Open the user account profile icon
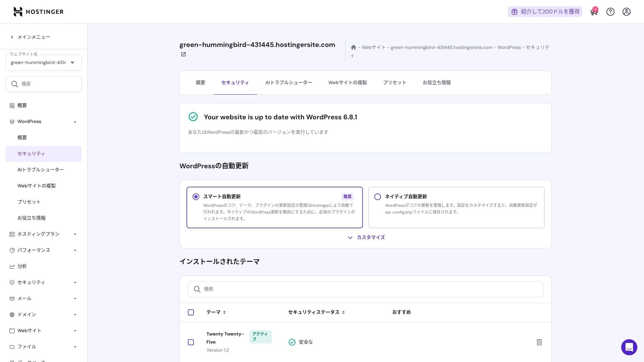The height and width of the screenshot is (362, 644). 627,12
